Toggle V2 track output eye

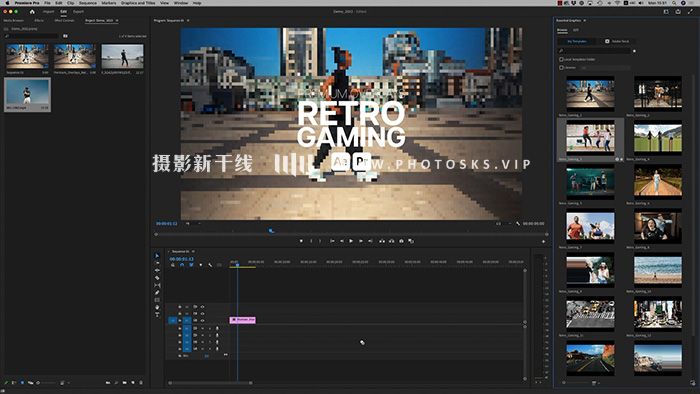(202, 314)
